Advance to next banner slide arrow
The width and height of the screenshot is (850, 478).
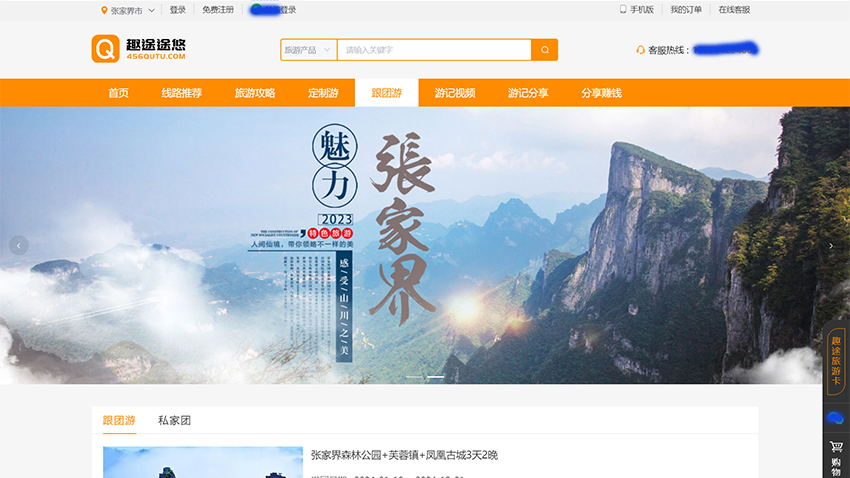coord(831,245)
